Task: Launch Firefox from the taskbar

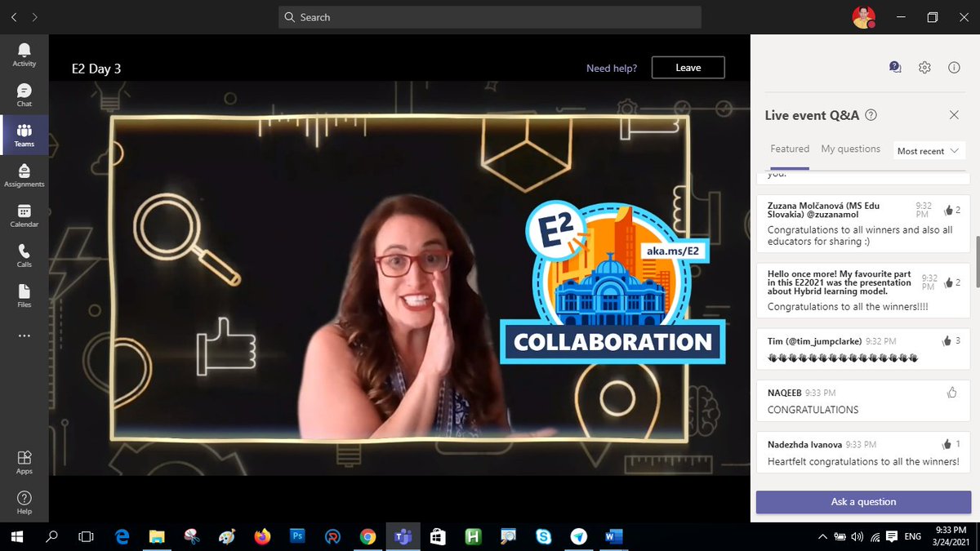Action: [x=262, y=536]
